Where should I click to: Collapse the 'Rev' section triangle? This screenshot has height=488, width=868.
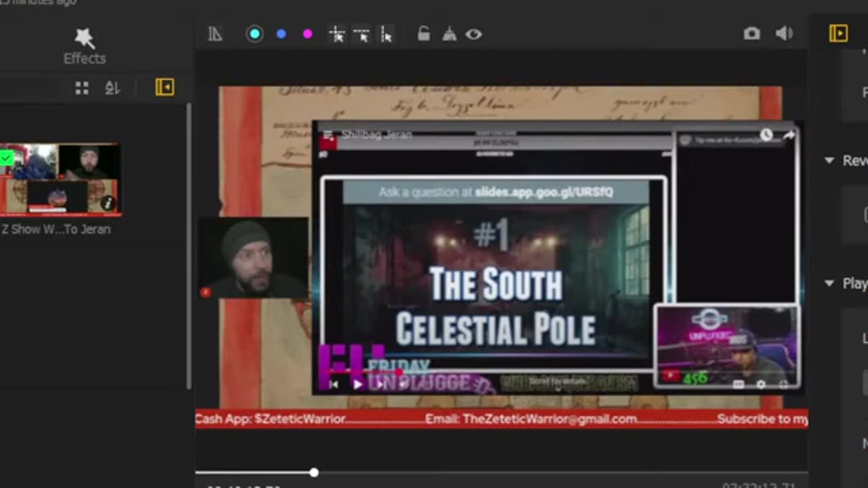[x=829, y=161]
